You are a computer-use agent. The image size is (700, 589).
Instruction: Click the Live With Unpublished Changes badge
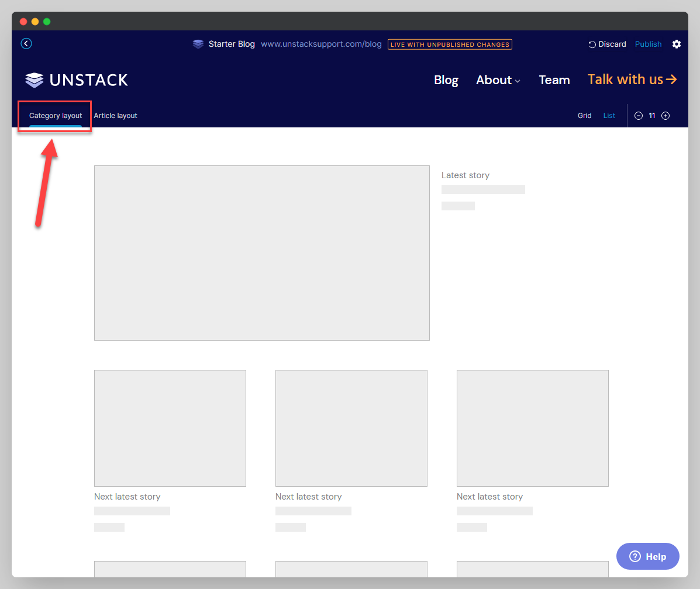[x=450, y=44]
